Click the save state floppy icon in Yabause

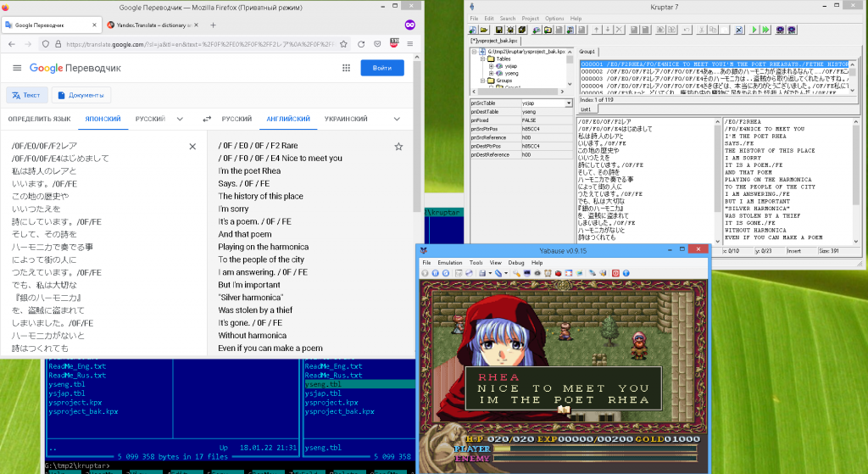tap(482, 273)
